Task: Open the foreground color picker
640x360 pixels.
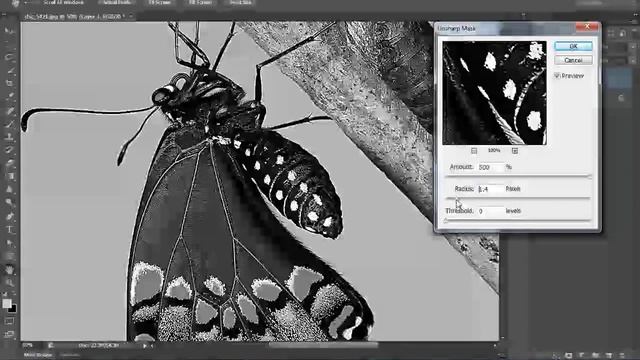Action: (7, 303)
